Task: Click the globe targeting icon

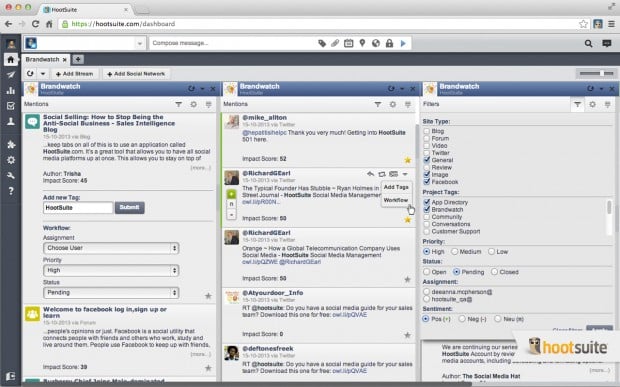Action: tap(376, 43)
